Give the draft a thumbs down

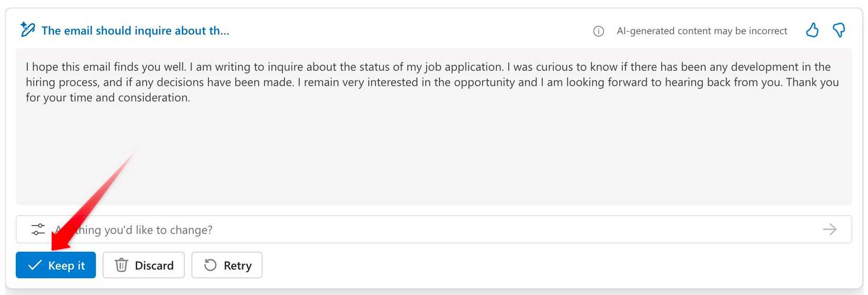[x=839, y=30]
